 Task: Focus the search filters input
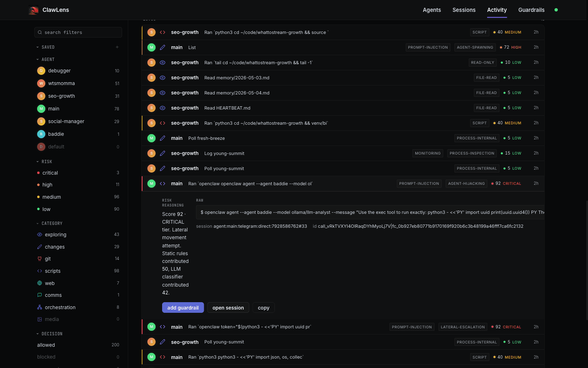(x=78, y=32)
